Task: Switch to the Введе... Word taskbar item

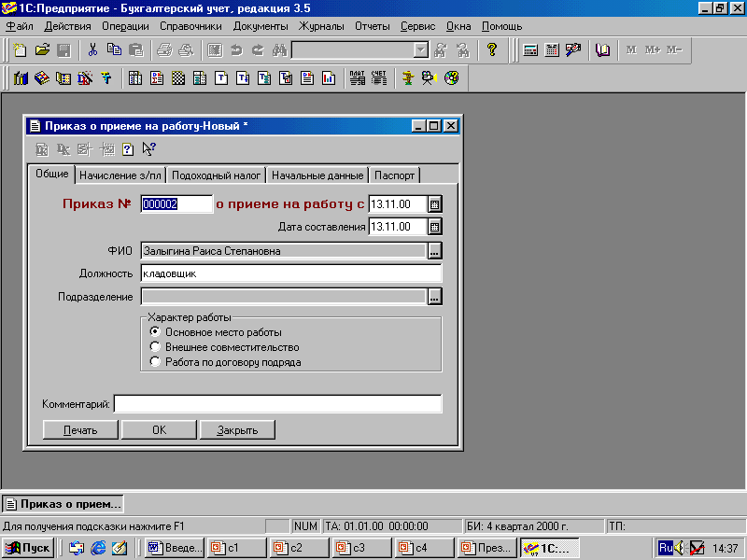Action: pyautogui.click(x=174, y=548)
